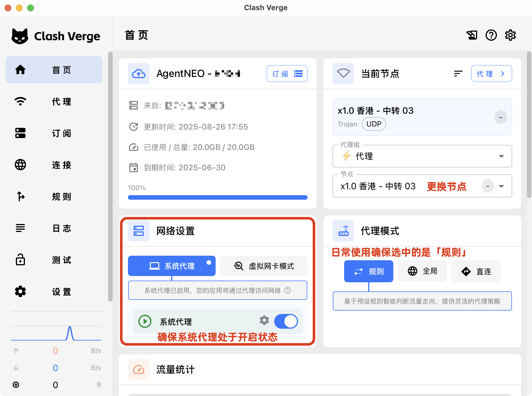This screenshot has width=532, height=396.
Task: Open the 日志 logs sidebar page
Action: pos(54,228)
